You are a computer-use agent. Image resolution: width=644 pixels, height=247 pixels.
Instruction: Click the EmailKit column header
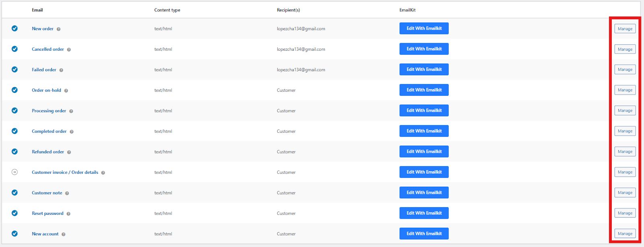[x=407, y=10]
